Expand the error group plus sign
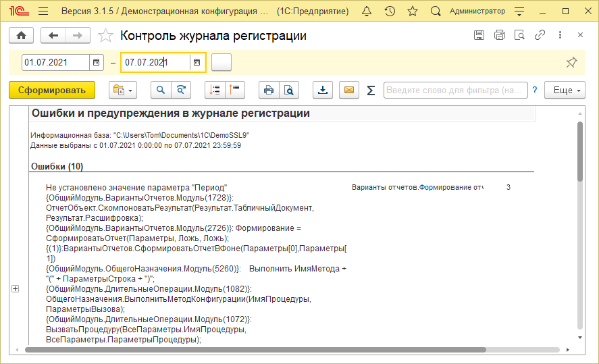 coord(16,289)
